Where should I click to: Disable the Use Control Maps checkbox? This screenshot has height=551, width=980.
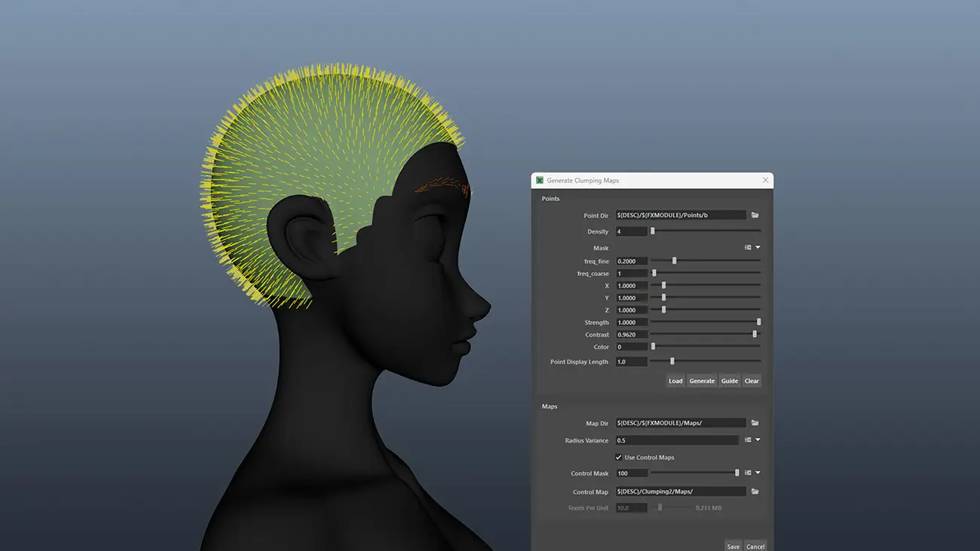619,457
